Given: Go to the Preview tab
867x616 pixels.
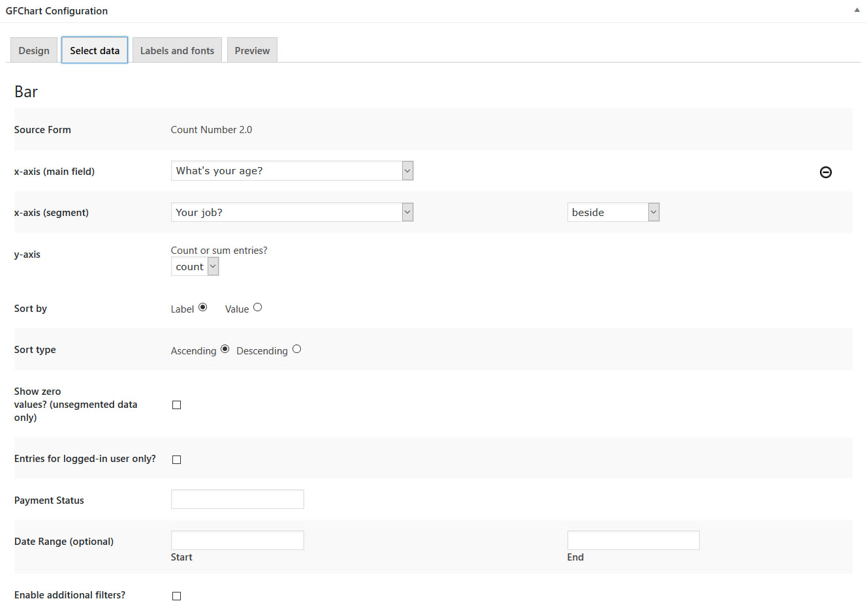Looking at the screenshot, I should click(252, 51).
